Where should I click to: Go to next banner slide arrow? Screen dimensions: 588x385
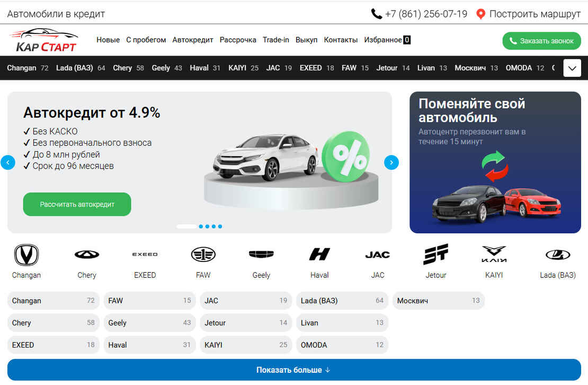[391, 162]
